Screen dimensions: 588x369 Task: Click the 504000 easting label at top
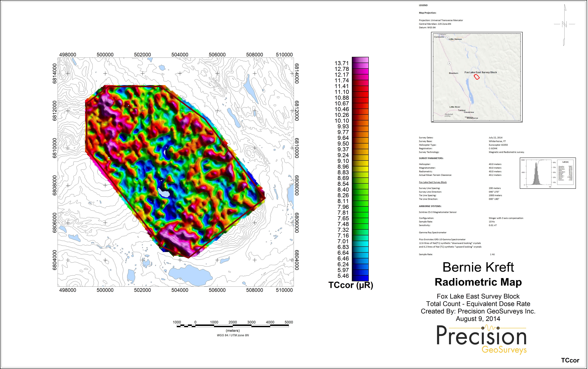point(180,55)
